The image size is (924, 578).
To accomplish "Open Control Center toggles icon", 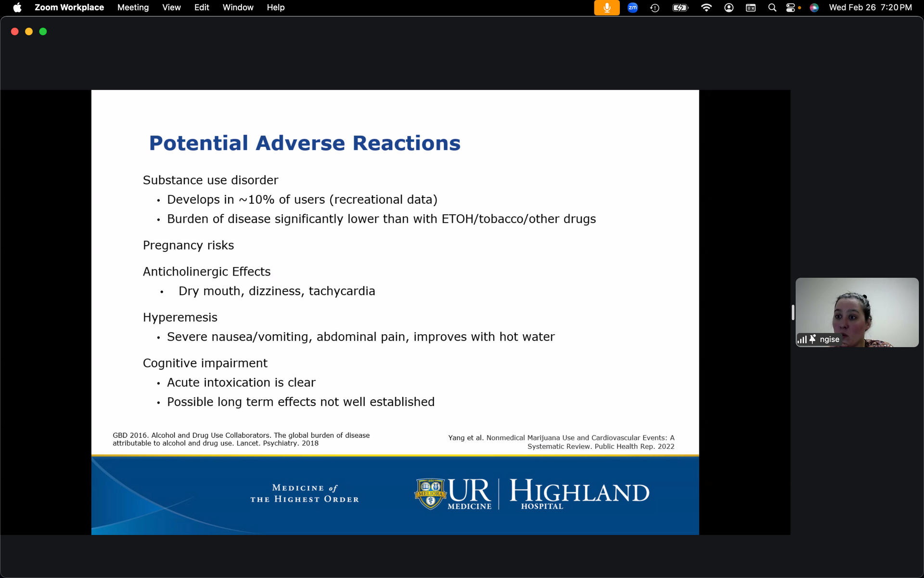I will point(791,8).
